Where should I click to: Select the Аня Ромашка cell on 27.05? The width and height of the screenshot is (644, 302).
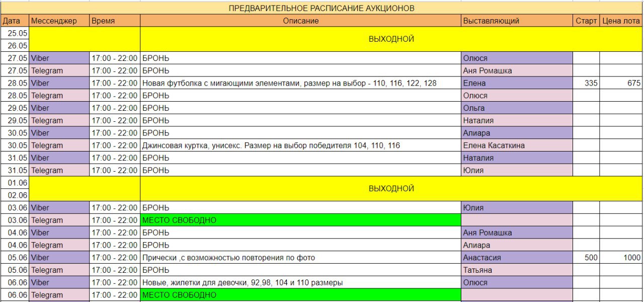(x=517, y=70)
